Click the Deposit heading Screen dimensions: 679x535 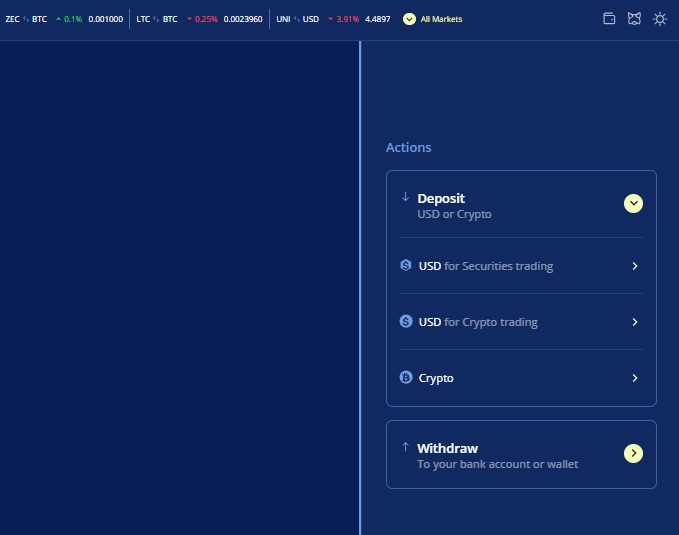point(441,198)
